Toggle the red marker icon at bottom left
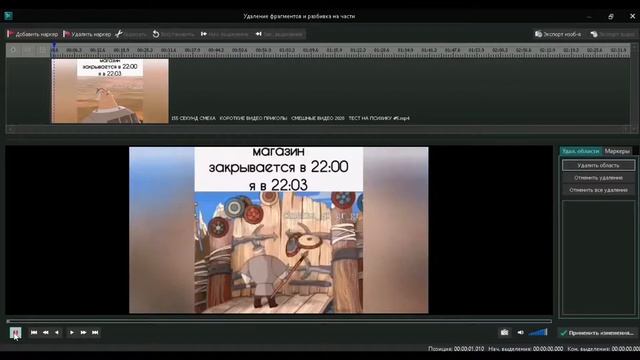640x360 pixels. point(16,333)
